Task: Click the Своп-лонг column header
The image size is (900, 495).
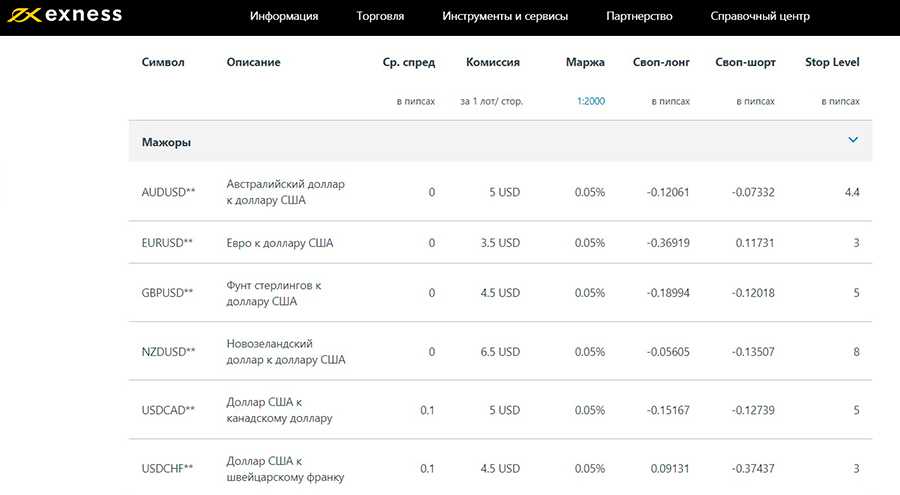Action: pos(661,62)
